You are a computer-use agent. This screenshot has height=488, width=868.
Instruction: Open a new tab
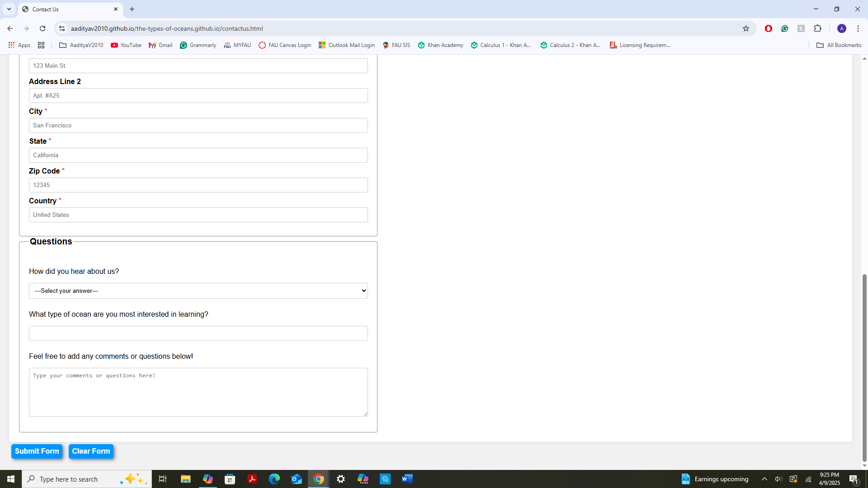click(132, 9)
